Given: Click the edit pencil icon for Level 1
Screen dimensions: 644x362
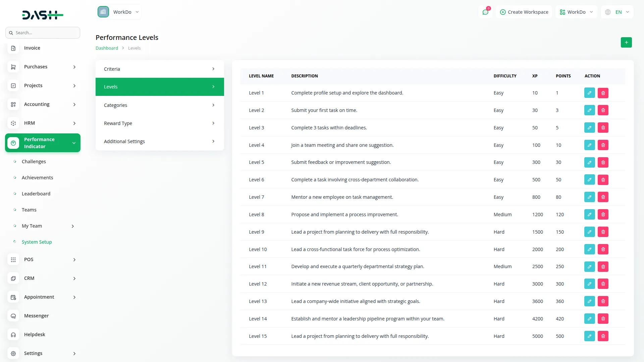Looking at the screenshot, I should click(x=589, y=93).
